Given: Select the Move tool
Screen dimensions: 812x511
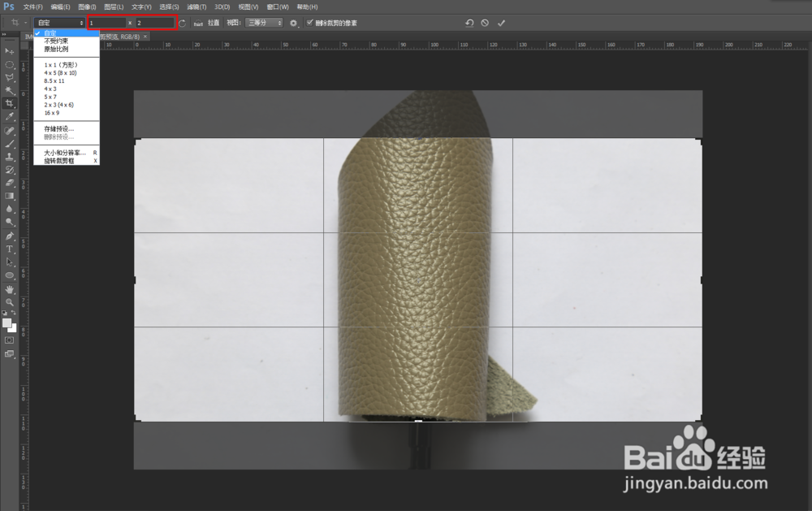Looking at the screenshot, I should tap(9, 51).
